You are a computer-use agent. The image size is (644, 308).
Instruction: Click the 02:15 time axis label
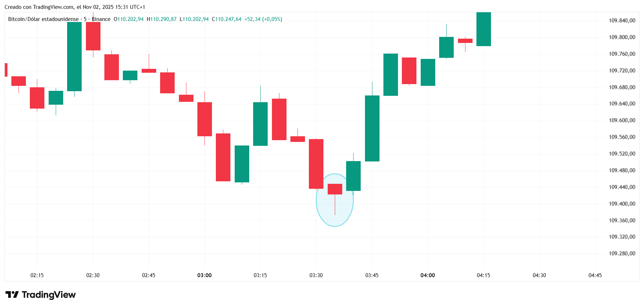[37, 275]
